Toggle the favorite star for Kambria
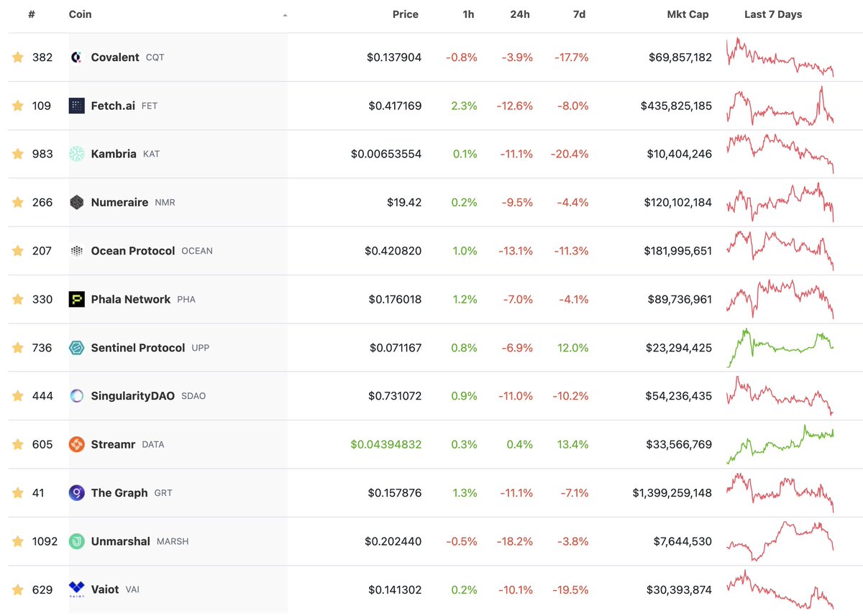Image resolution: width=863 pixels, height=616 pixels. 18,154
